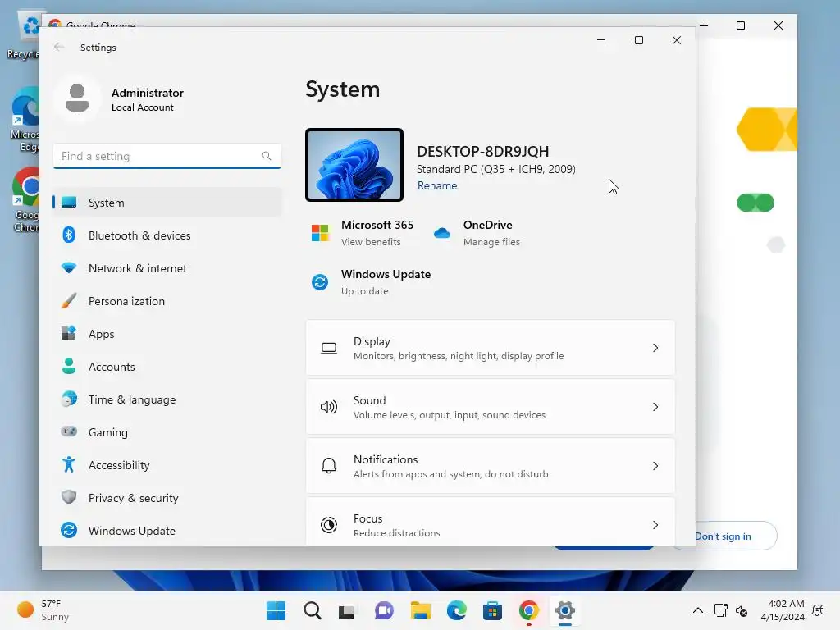
Task: Expand the Notifications chevron
Action: (655, 466)
